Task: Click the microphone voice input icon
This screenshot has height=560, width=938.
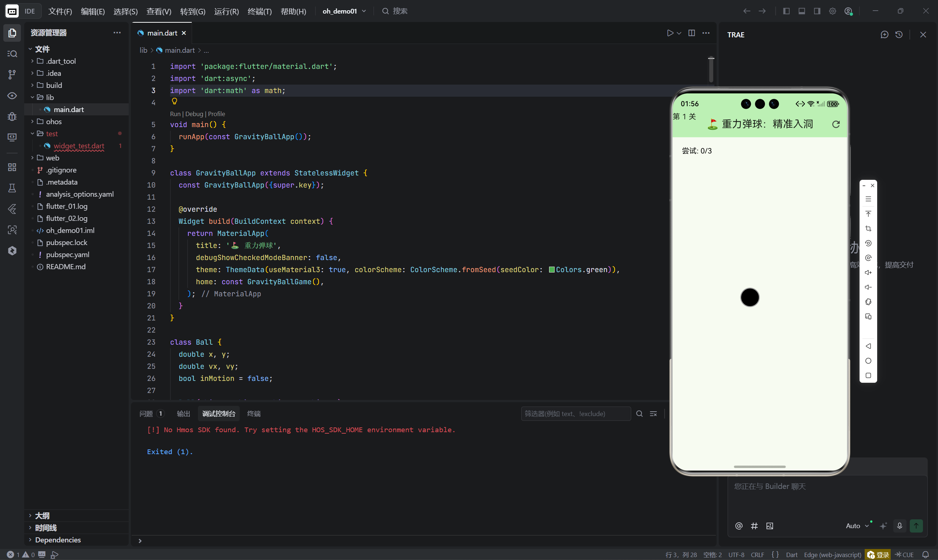Action: [x=900, y=526]
